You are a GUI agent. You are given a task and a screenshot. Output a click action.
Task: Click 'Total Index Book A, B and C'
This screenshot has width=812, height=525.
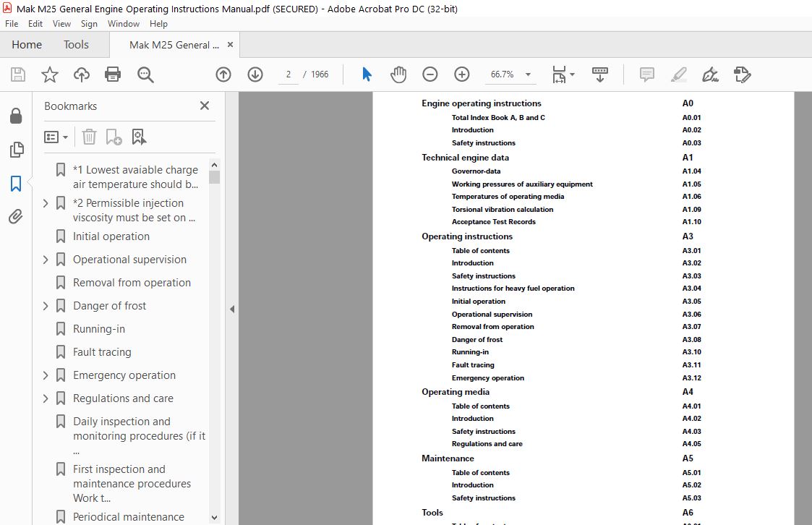coord(498,118)
